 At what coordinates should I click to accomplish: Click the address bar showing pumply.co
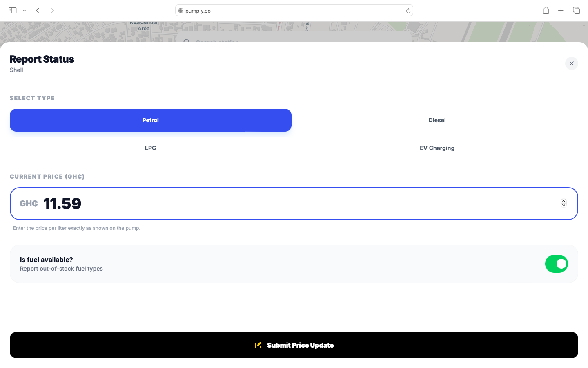(x=294, y=10)
